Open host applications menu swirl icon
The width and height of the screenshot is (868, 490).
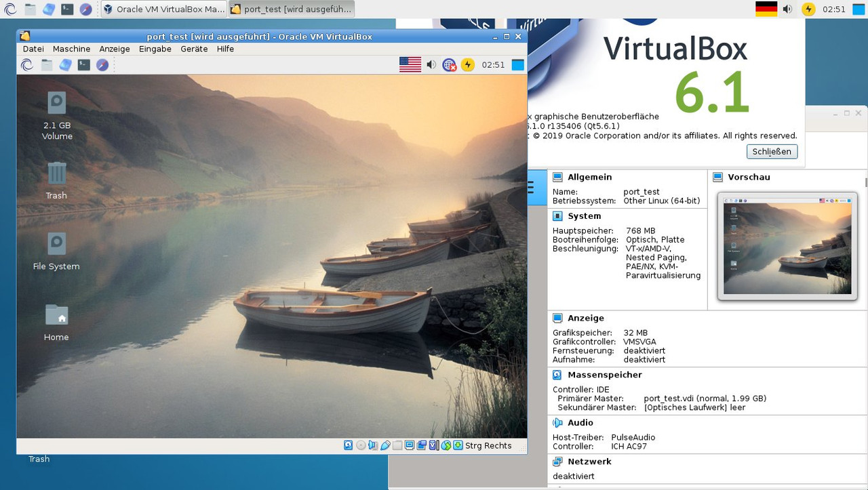click(9, 9)
